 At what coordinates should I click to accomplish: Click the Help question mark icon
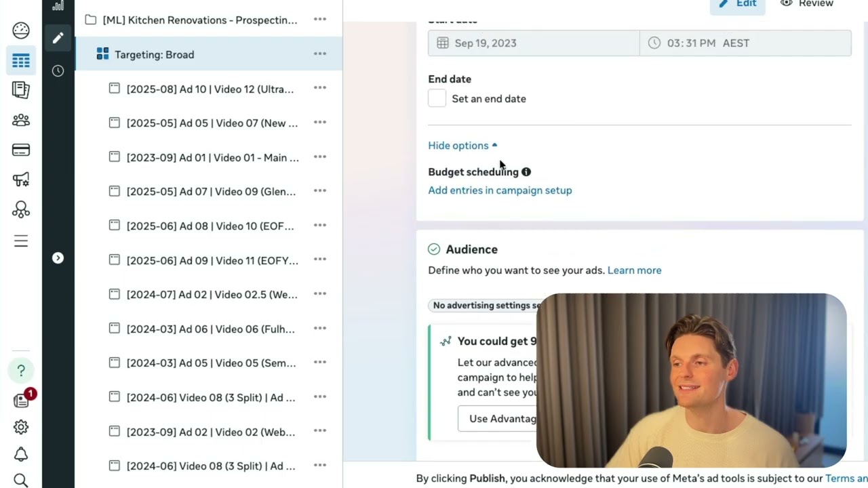click(21, 370)
